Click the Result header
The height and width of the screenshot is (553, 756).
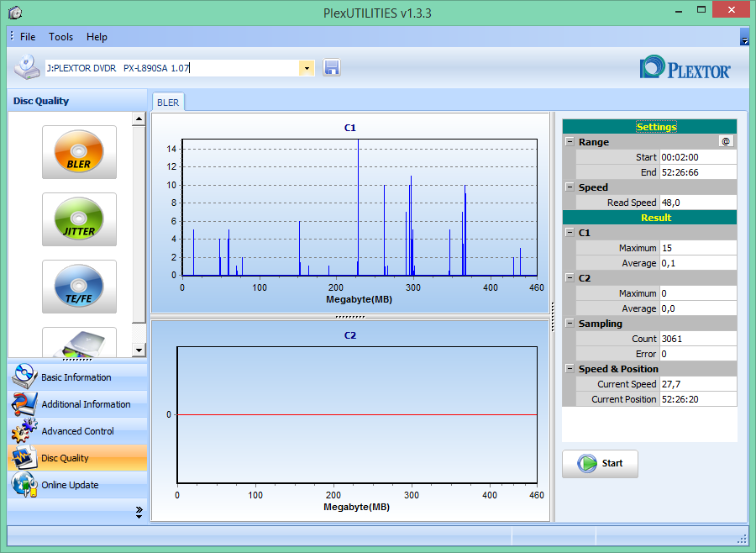point(649,218)
